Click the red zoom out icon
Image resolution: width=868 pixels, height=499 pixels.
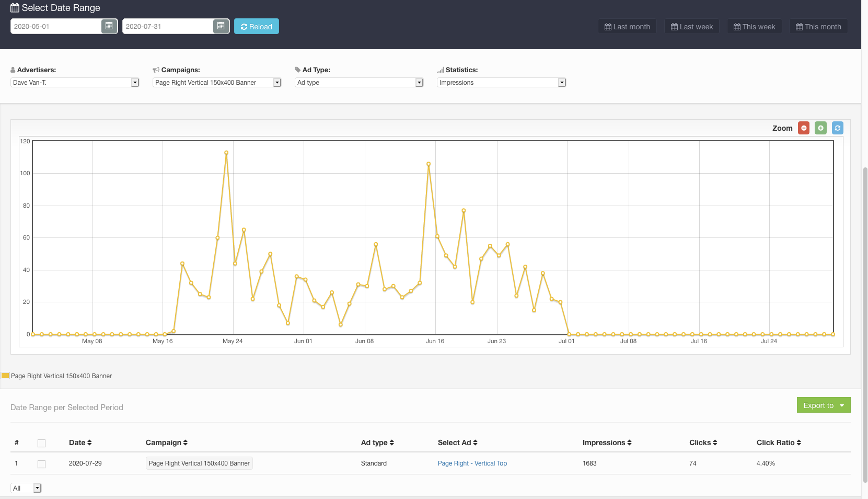pyautogui.click(x=804, y=128)
